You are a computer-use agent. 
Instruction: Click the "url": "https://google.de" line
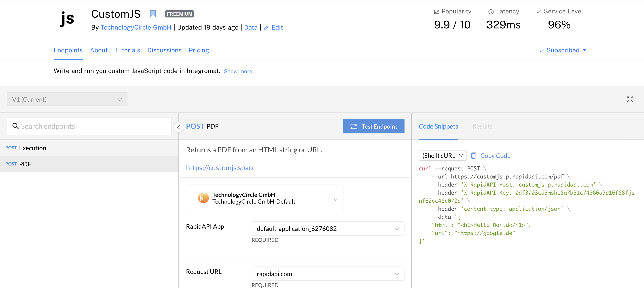474,233
